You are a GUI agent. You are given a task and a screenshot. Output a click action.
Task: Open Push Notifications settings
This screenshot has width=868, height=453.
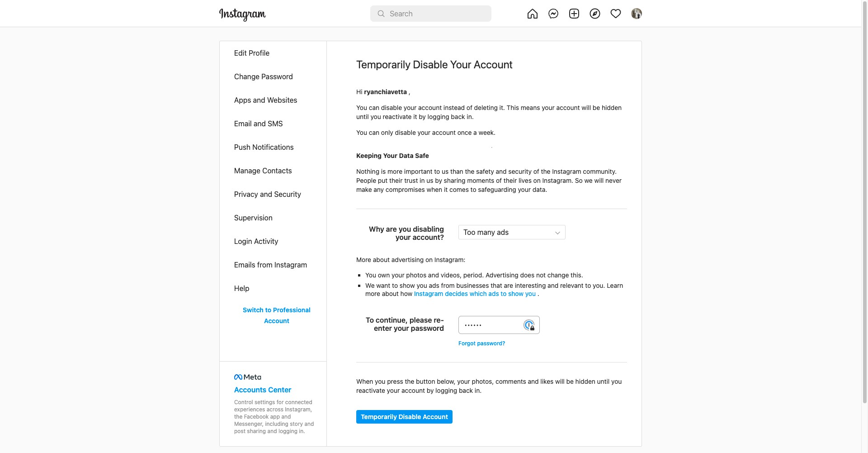(264, 148)
